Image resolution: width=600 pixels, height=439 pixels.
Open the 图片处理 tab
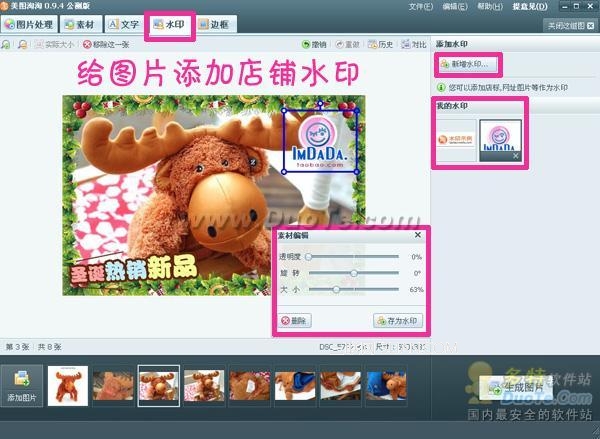tap(29, 24)
